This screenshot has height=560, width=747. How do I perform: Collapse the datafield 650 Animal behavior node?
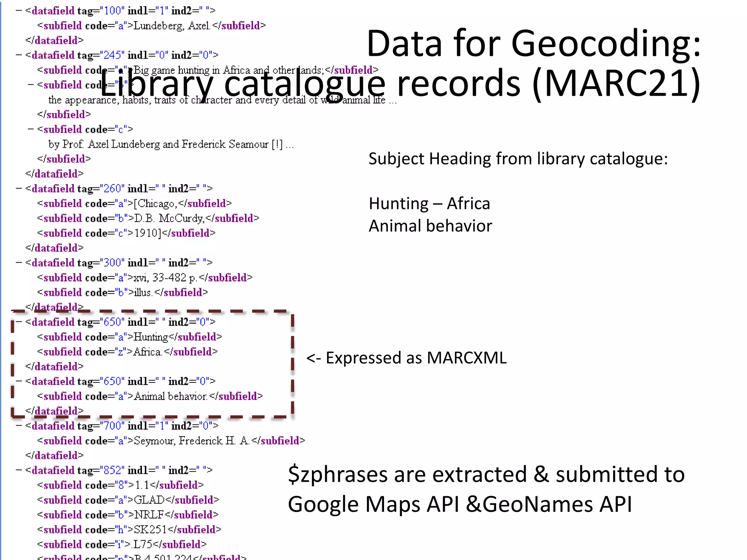tap(19, 381)
